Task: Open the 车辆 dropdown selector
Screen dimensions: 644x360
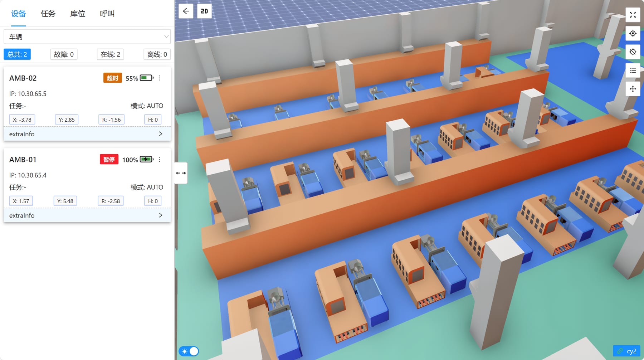Action: click(x=87, y=37)
